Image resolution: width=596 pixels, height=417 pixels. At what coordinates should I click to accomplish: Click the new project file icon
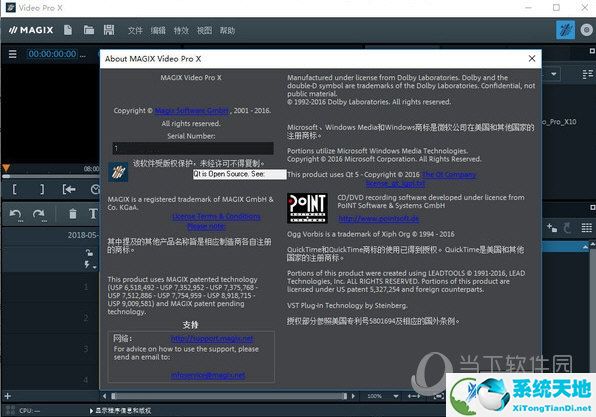(x=68, y=30)
